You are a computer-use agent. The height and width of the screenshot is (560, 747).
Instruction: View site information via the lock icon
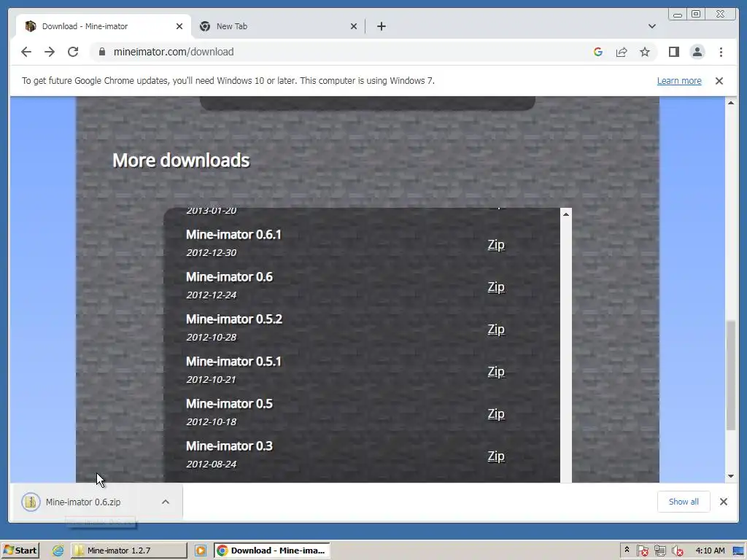point(101,52)
